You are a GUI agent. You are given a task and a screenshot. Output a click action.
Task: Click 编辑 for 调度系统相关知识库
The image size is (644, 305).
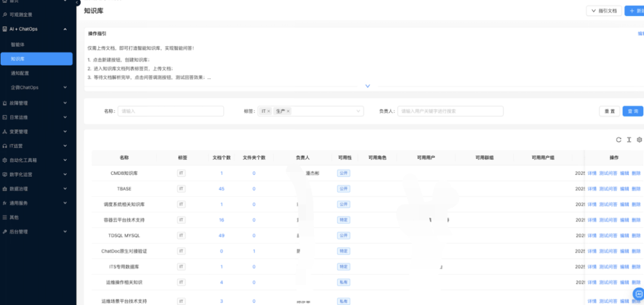624,205
